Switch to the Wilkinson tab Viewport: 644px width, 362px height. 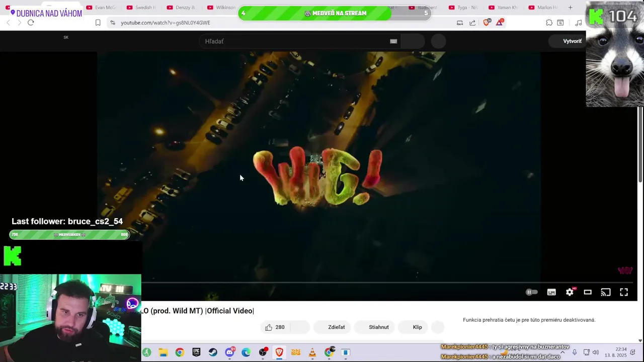[x=221, y=8]
